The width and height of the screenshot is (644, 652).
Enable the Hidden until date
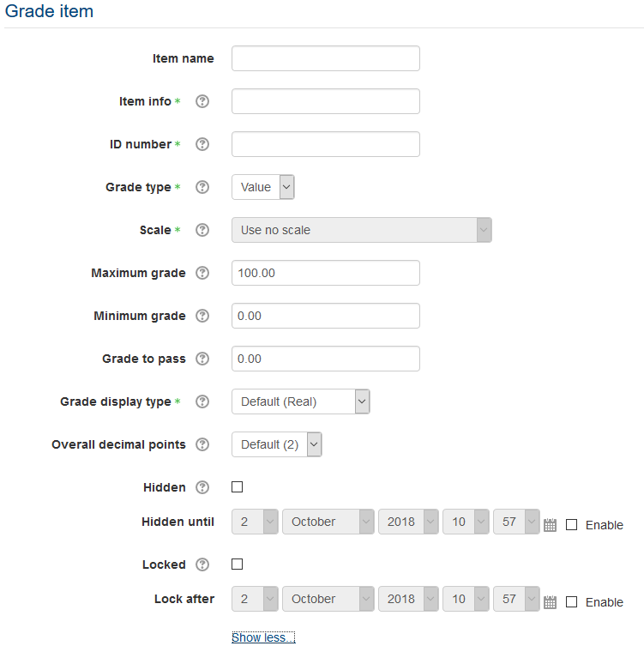click(572, 525)
